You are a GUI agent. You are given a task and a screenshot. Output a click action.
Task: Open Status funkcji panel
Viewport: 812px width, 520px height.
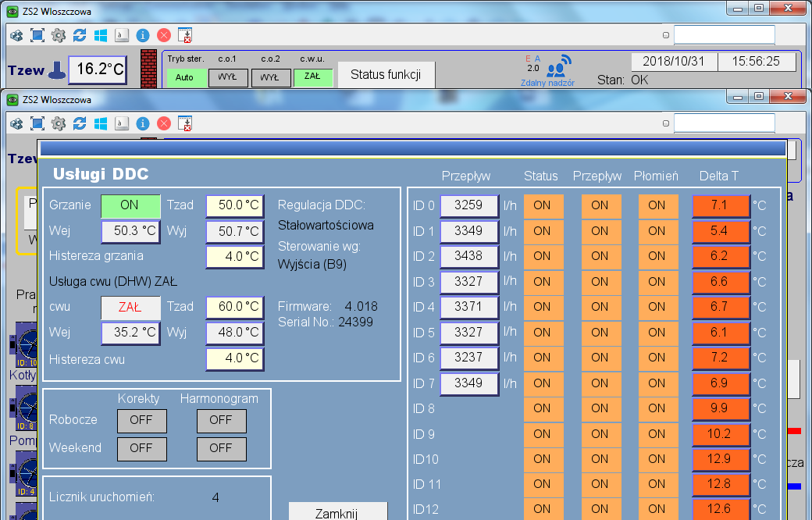pos(386,75)
